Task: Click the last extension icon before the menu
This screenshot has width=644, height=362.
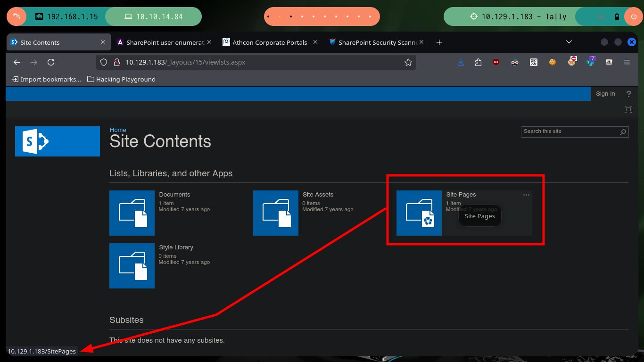Action: (609, 62)
